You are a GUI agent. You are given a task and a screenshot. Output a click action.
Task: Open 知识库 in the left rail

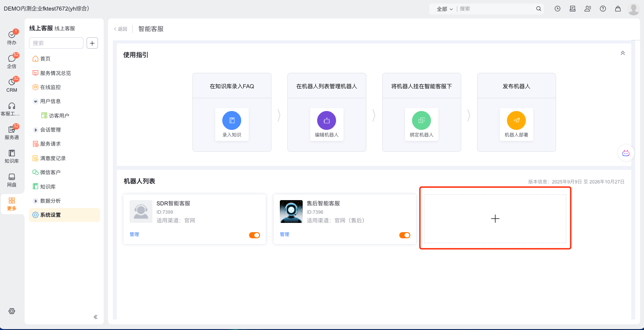point(12,156)
